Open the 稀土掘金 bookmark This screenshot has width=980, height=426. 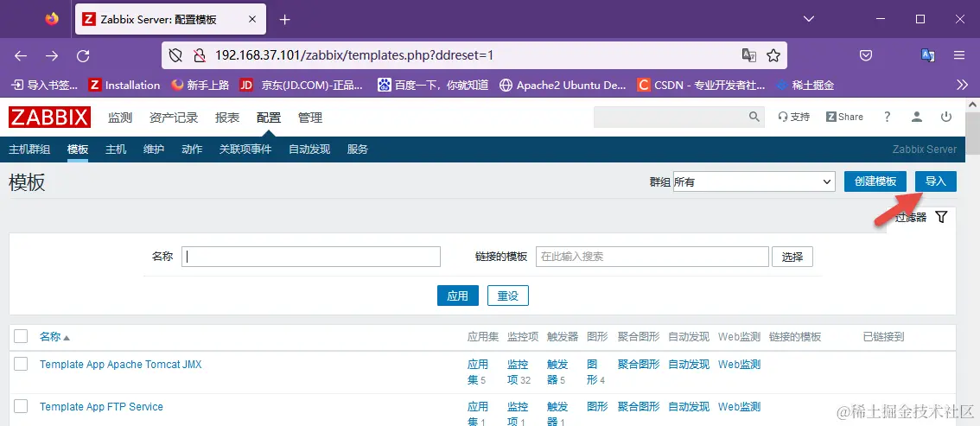805,85
